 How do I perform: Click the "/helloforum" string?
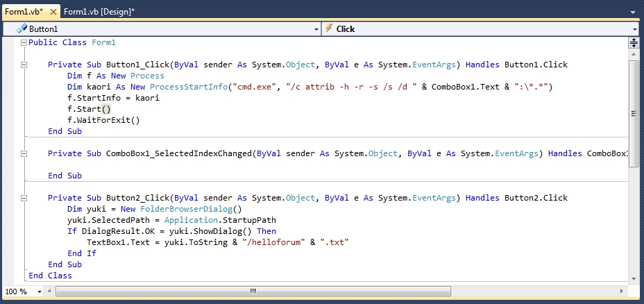click(273, 242)
